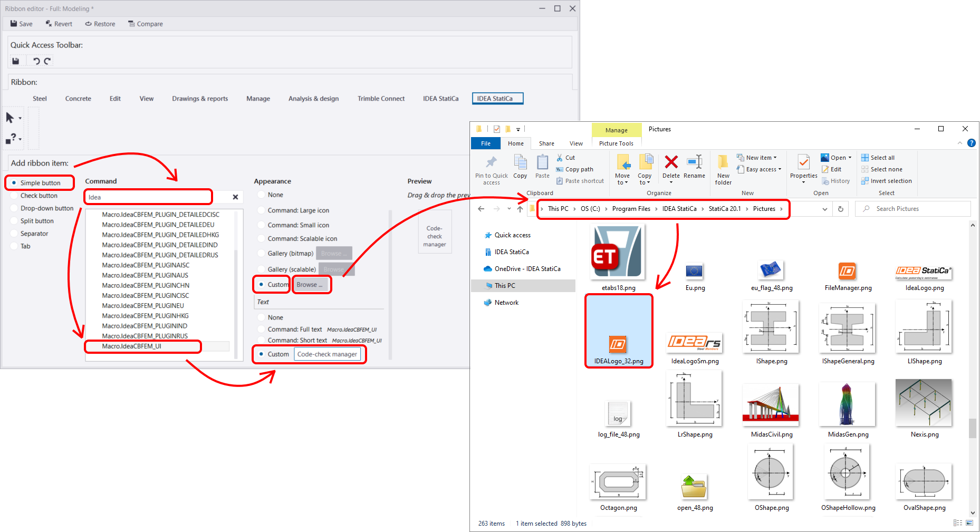Click Pin to Quick access in Explorer
Screen dimensions: 980x532
492,170
